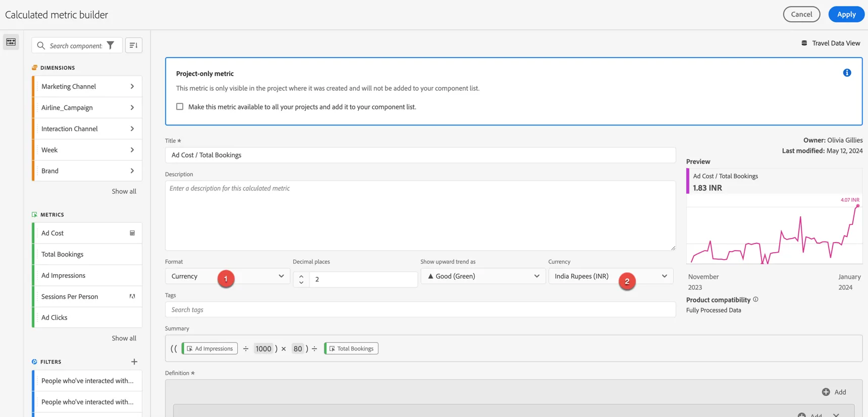Screen dimensions: 868x417
Task: Apply the calculated metric
Action: [846, 14]
